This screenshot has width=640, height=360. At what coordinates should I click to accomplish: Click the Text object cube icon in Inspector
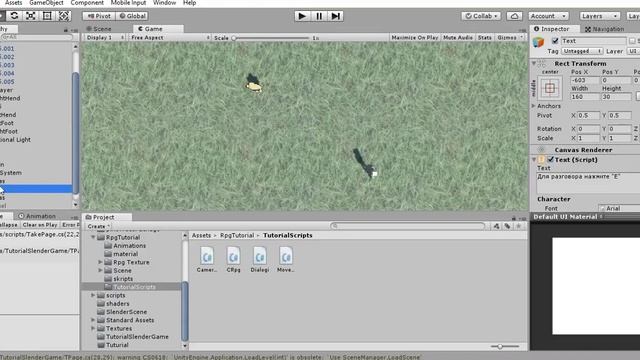[x=538, y=42]
